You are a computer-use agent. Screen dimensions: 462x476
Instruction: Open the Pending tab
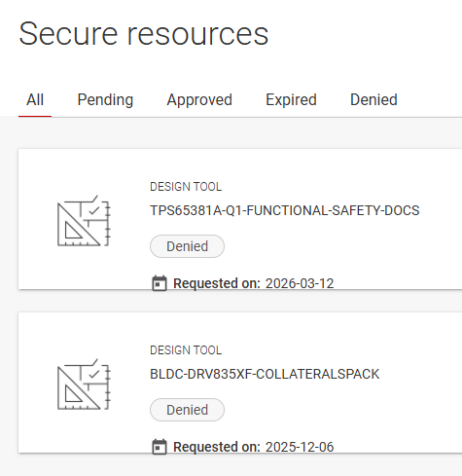point(105,100)
